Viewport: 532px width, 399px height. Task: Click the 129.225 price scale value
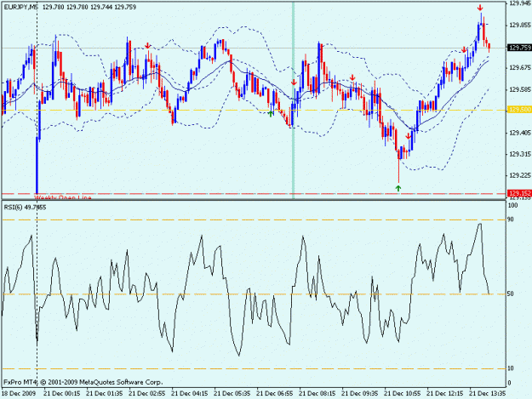519,175
